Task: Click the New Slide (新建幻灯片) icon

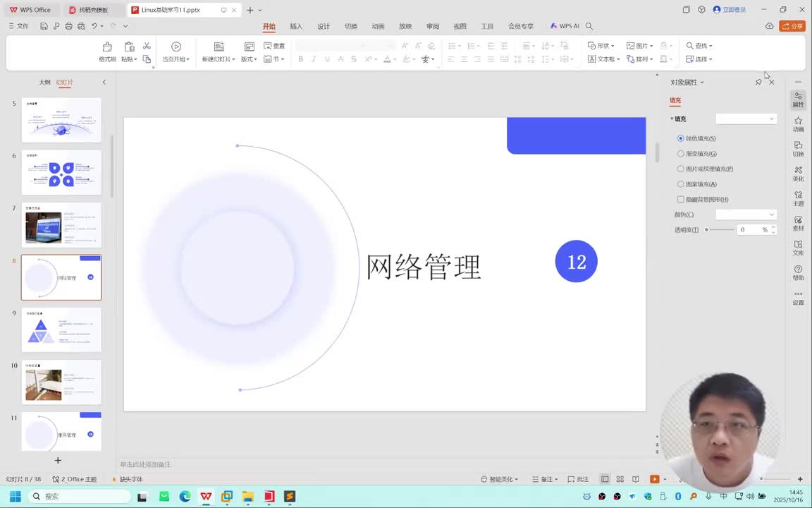Action: click(219, 47)
